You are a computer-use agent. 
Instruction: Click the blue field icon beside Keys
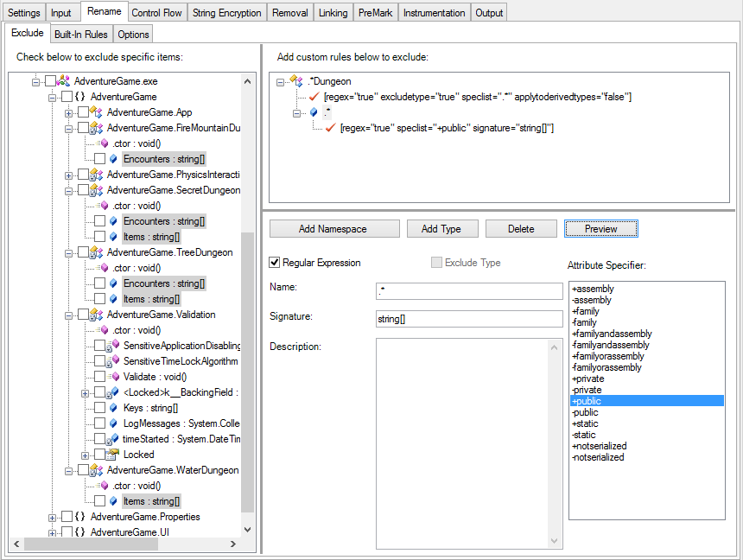(112, 408)
